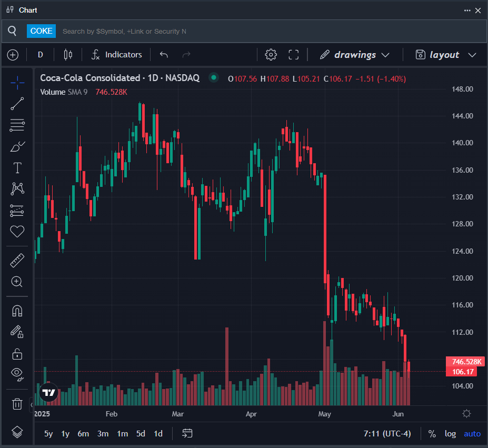Select the brush drawing tool

coord(17,147)
